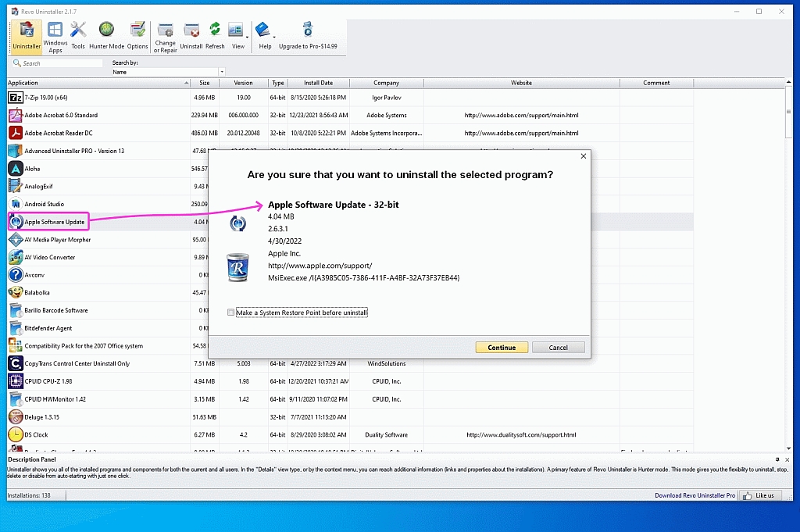Close the Description Panel

point(787,459)
